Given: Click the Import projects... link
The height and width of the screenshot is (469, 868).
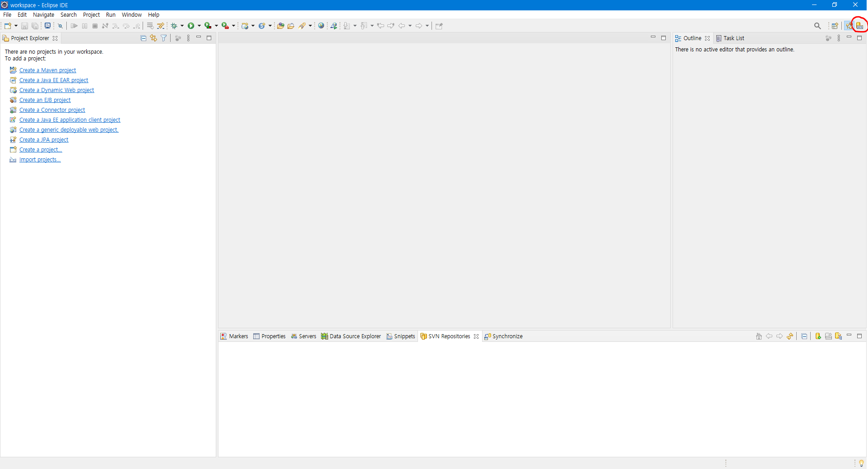Looking at the screenshot, I should 40,160.
